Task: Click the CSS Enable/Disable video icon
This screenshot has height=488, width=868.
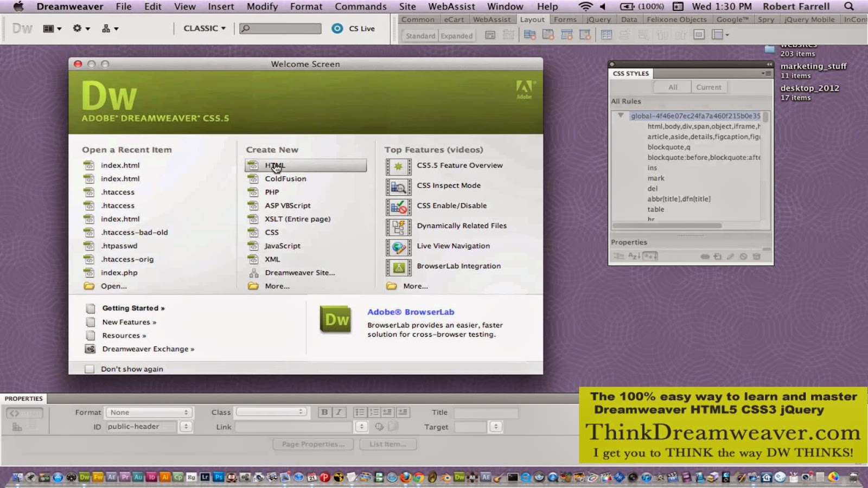Action: pyautogui.click(x=398, y=206)
